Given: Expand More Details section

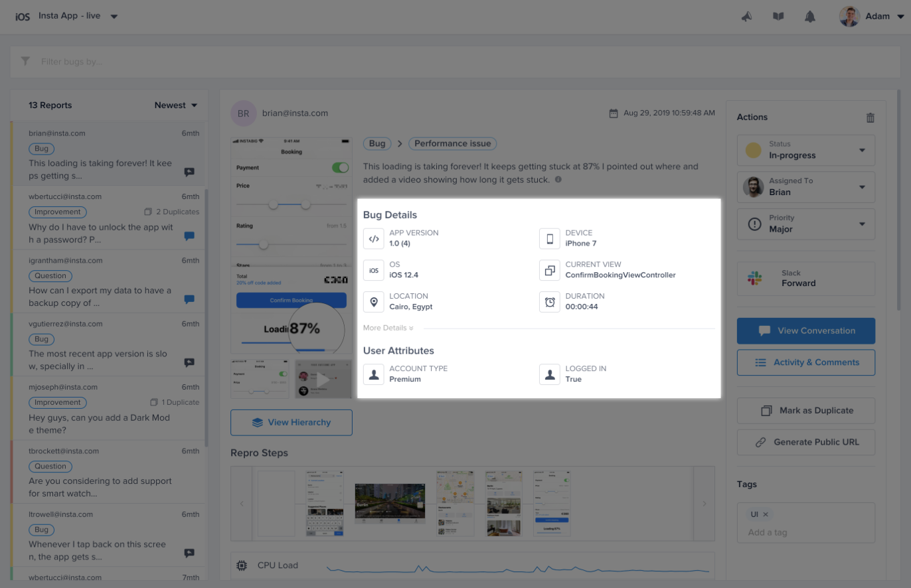Looking at the screenshot, I should pyautogui.click(x=388, y=328).
